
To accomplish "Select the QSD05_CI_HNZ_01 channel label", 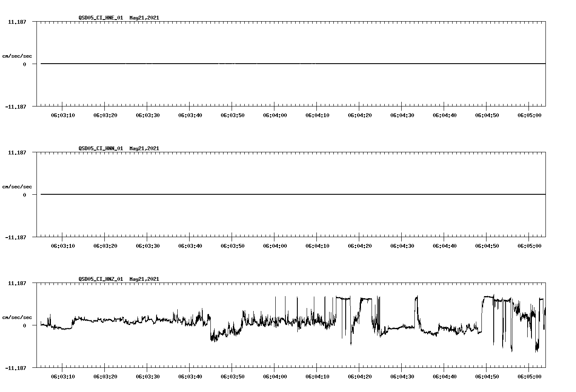I will click(x=100, y=279).
